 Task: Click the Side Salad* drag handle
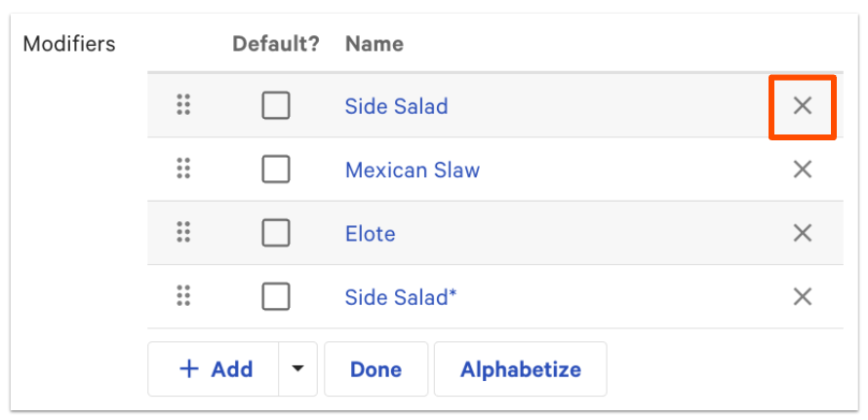[182, 296]
